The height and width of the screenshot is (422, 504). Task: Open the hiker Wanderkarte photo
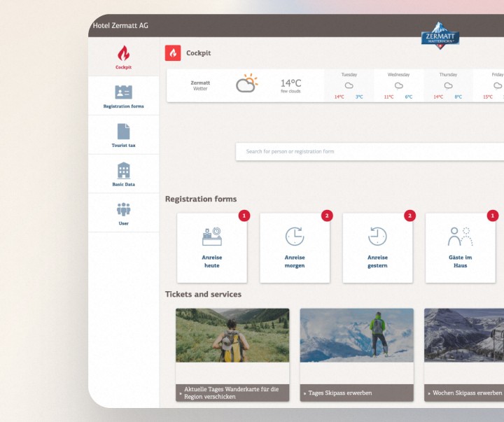[232, 335]
